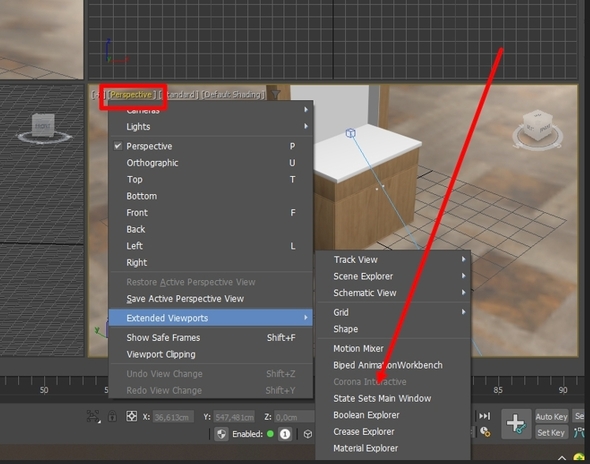Image resolution: width=590 pixels, height=464 pixels.
Task: Click the Set Key button
Action: (551, 433)
